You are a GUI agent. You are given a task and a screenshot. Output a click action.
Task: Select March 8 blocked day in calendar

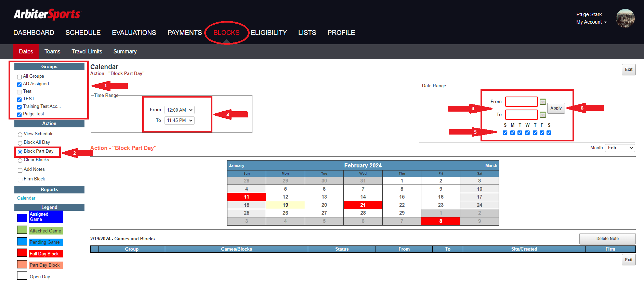pos(441,221)
